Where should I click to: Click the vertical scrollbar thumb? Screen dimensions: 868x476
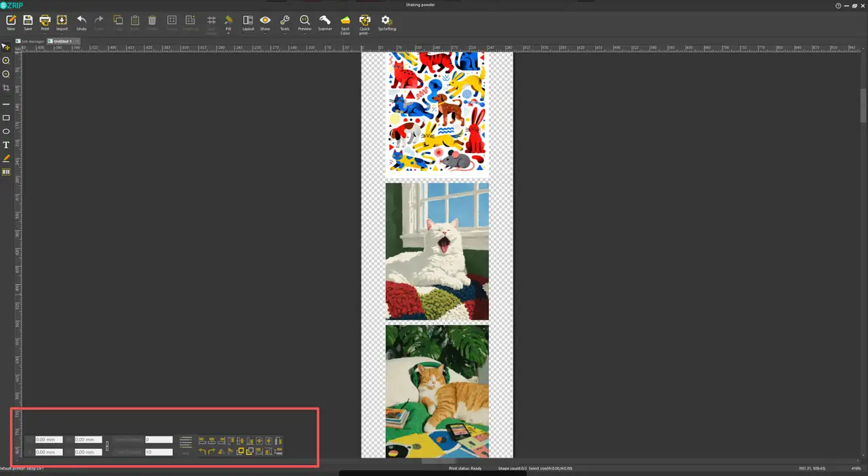(863, 106)
